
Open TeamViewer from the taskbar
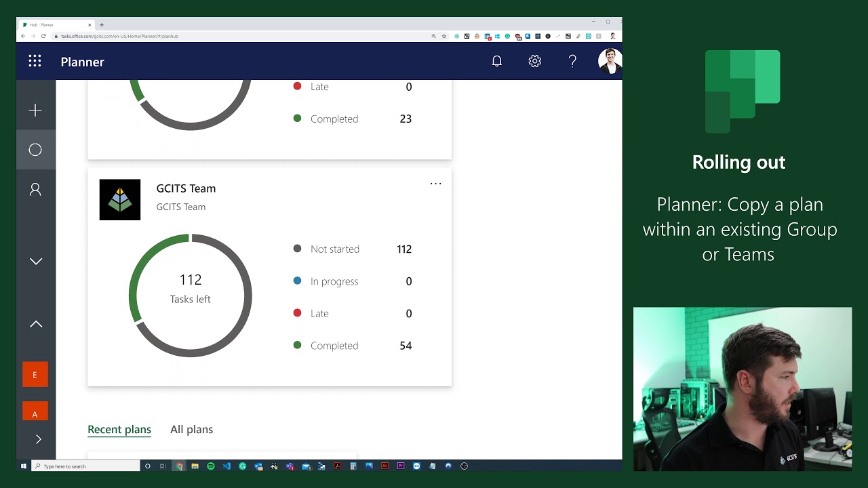point(416,466)
